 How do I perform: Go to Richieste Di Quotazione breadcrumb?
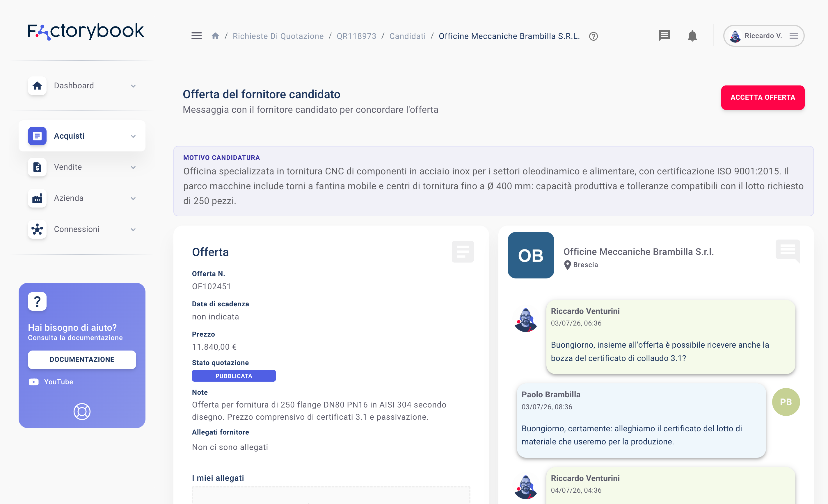(x=278, y=36)
